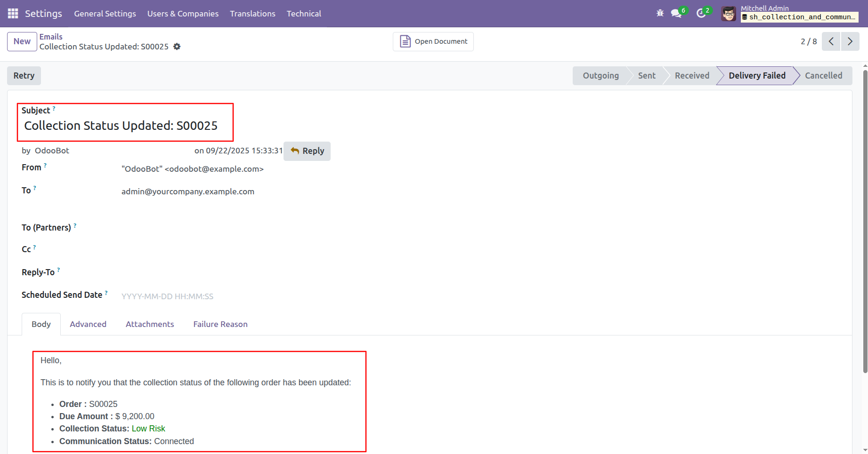
Task: Click the From email field
Action: pyautogui.click(x=193, y=169)
